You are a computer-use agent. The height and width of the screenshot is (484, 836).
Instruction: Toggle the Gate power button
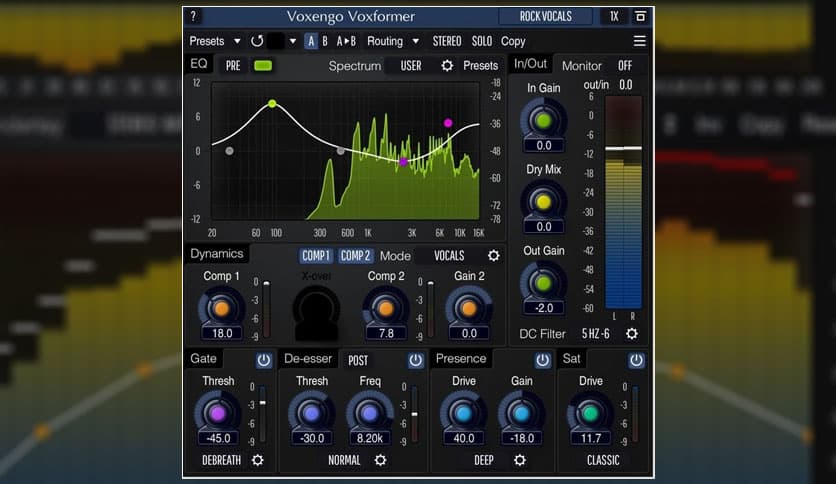pyautogui.click(x=264, y=360)
